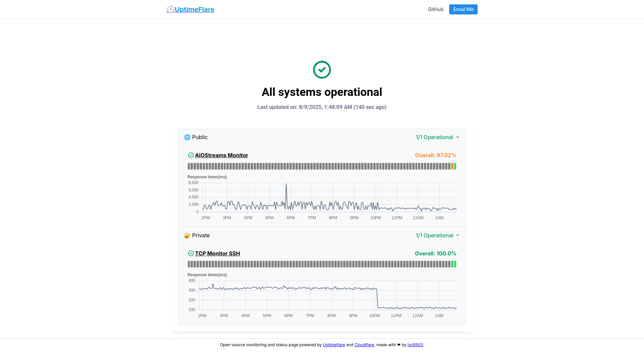The width and height of the screenshot is (644, 362).
Task: Click the Overall: 100.0% text
Action: click(436, 253)
